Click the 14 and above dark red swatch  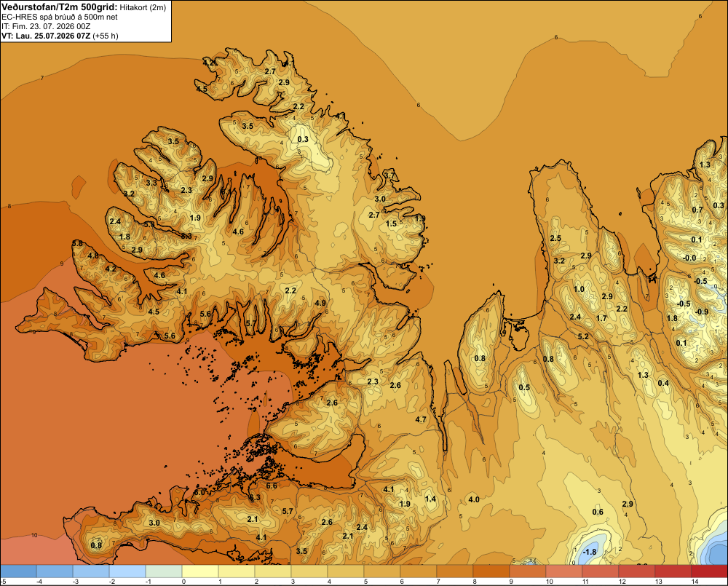coord(709,571)
